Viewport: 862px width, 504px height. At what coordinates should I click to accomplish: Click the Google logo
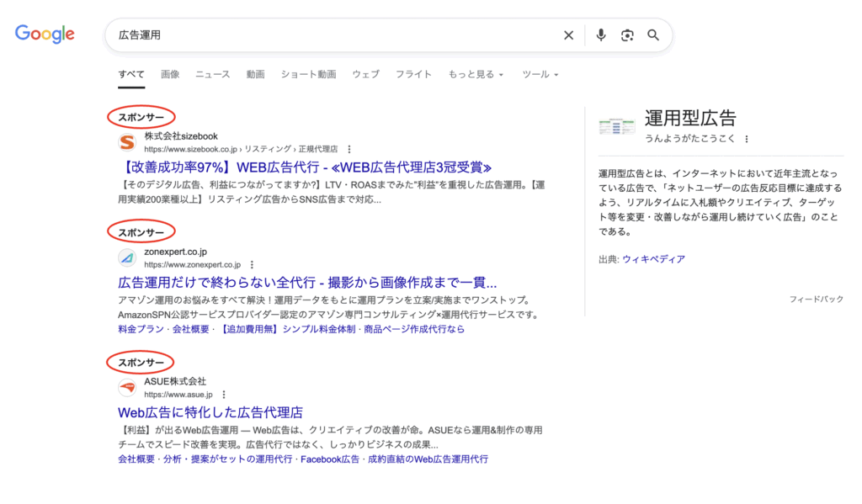(x=45, y=34)
